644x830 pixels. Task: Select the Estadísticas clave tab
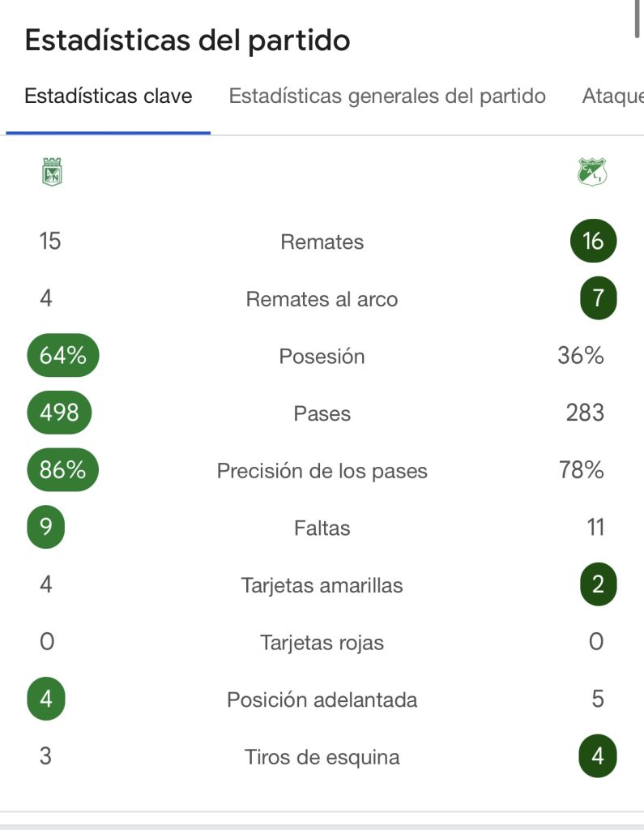[109, 96]
